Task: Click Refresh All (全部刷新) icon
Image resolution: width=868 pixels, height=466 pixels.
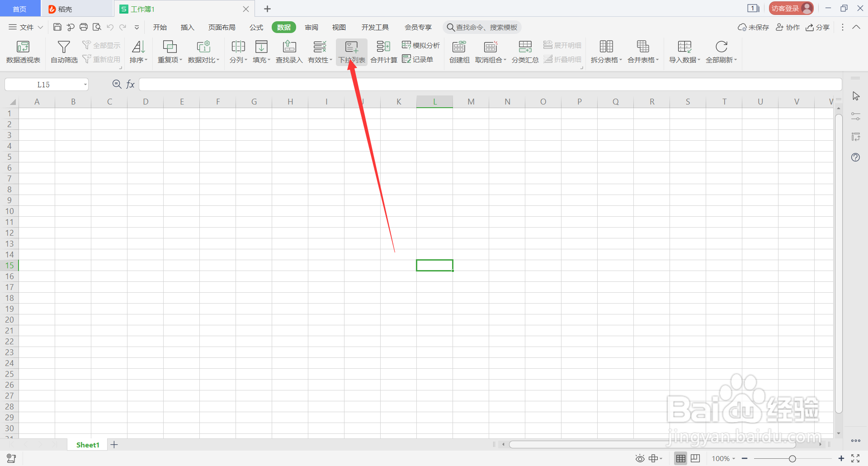Action: [722, 47]
